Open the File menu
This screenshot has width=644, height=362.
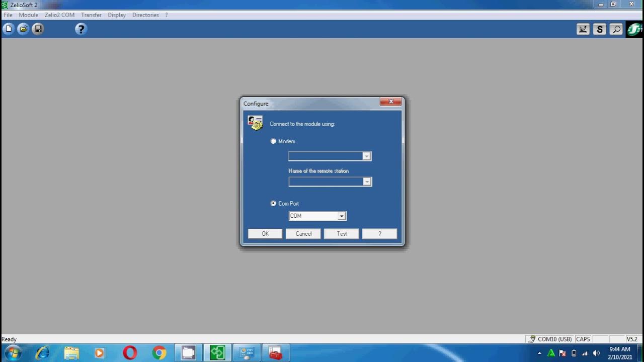point(8,15)
